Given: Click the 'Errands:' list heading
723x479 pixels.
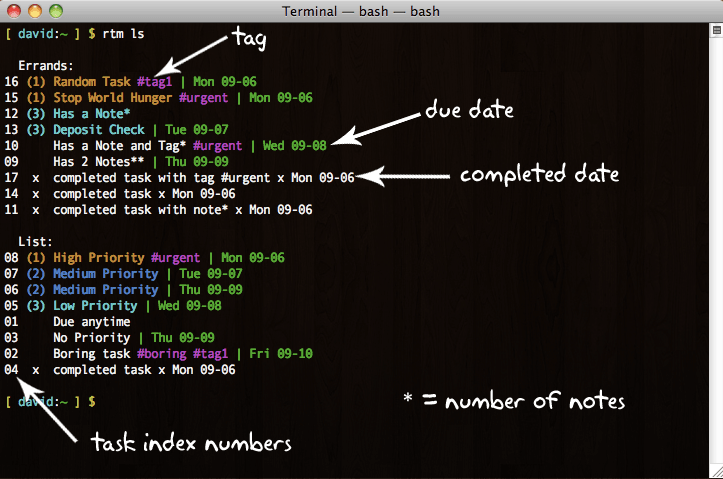Looking at the screenshot, I should (x=46, y=65).
